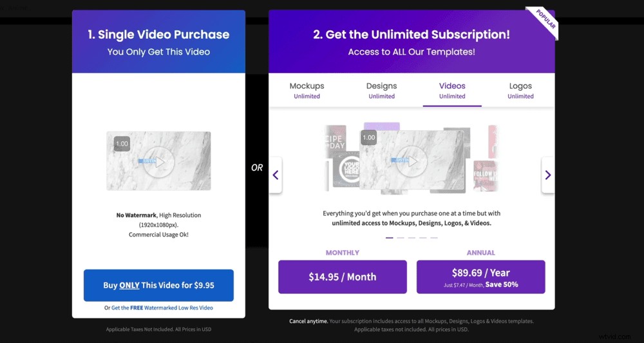Screen dimensions: 644x343
Task: Jump to the third carousel slide indicator
Action: pos(412,238)
